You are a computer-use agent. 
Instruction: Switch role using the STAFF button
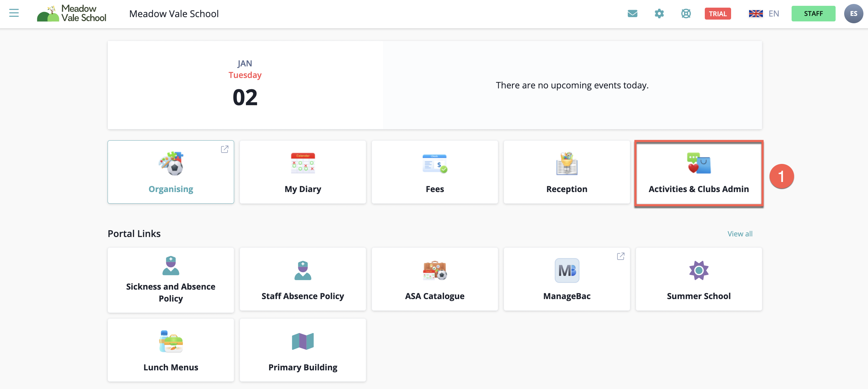813,13
